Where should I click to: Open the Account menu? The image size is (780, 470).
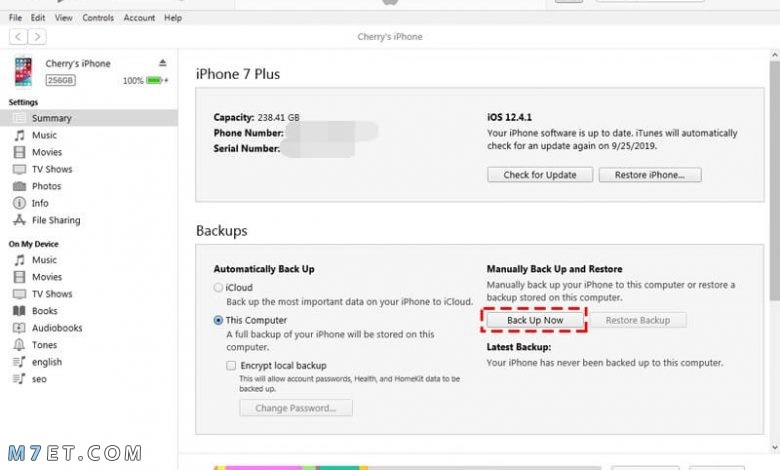[x=139, y=17]
